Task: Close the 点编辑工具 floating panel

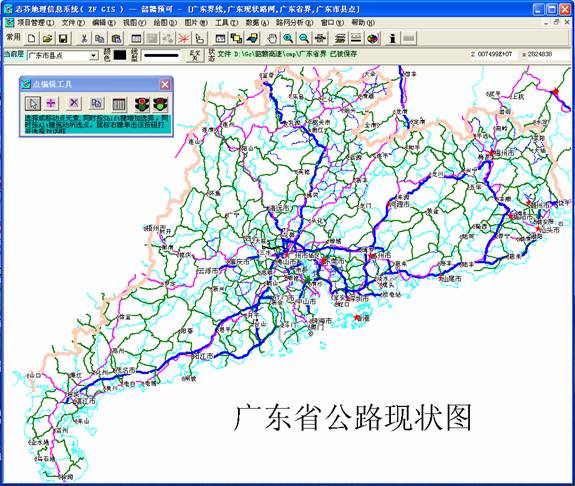Action: pos(165,84)
